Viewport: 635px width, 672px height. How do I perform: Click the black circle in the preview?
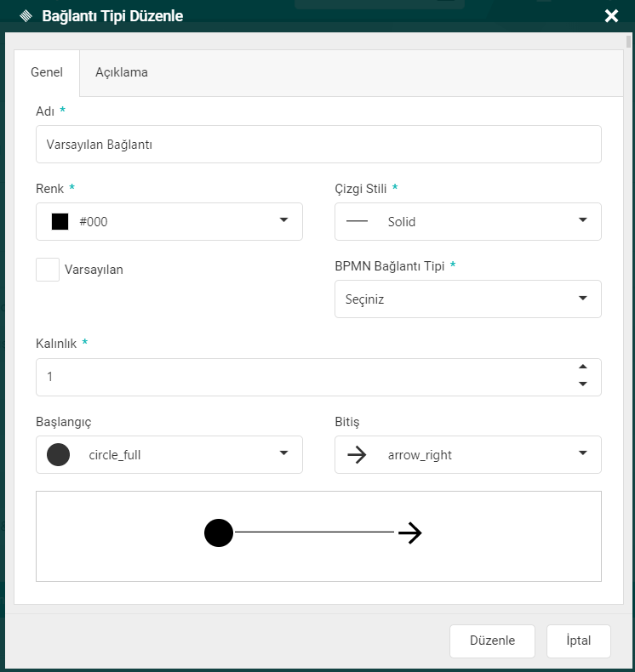[x=219, y=532]
